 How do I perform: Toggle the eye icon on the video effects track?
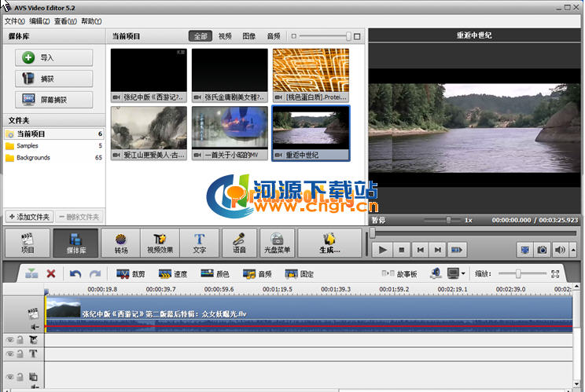tap(9, 339)
